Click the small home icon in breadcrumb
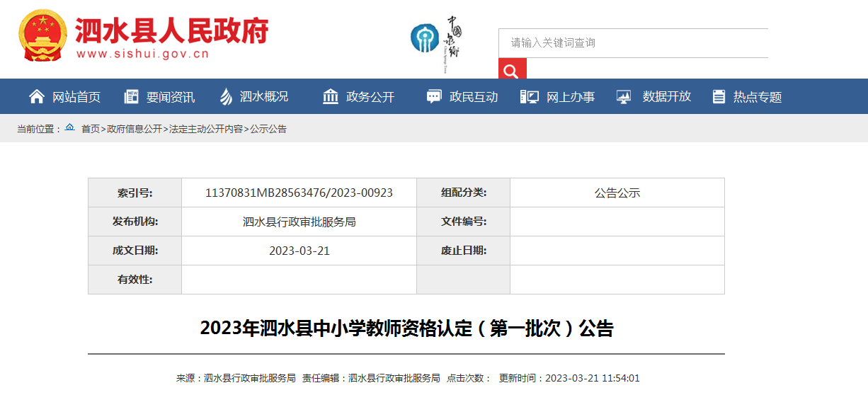Screen dimensions: 868x395 tap(69, 128)
